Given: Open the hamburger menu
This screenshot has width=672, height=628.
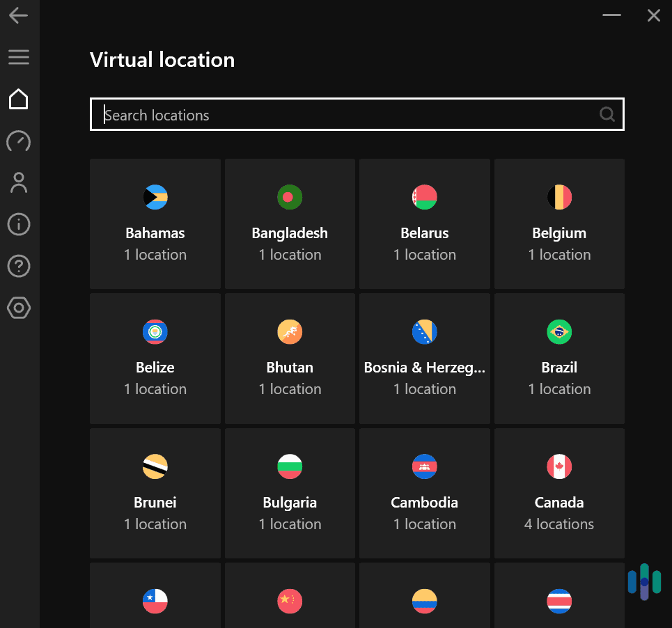Looking at the screenshot, I should pos(18,57).
